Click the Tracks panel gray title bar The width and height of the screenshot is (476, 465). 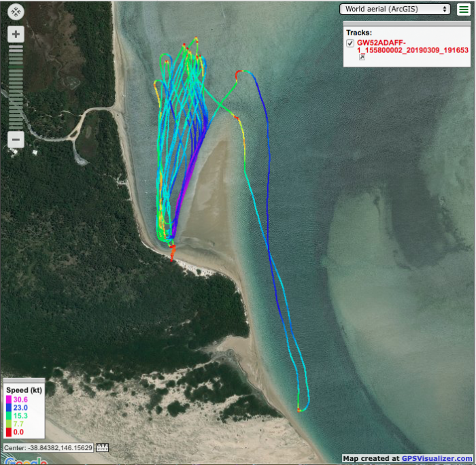[x=407, y=24]
